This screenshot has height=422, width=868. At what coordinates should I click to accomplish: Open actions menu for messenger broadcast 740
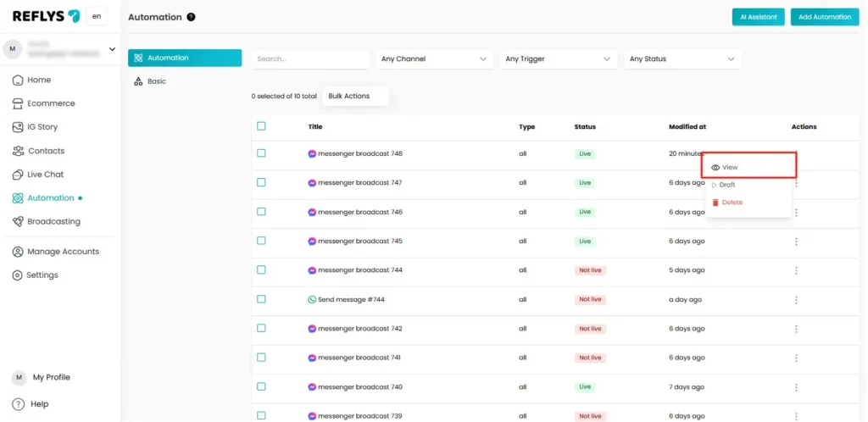click(796, 387)
